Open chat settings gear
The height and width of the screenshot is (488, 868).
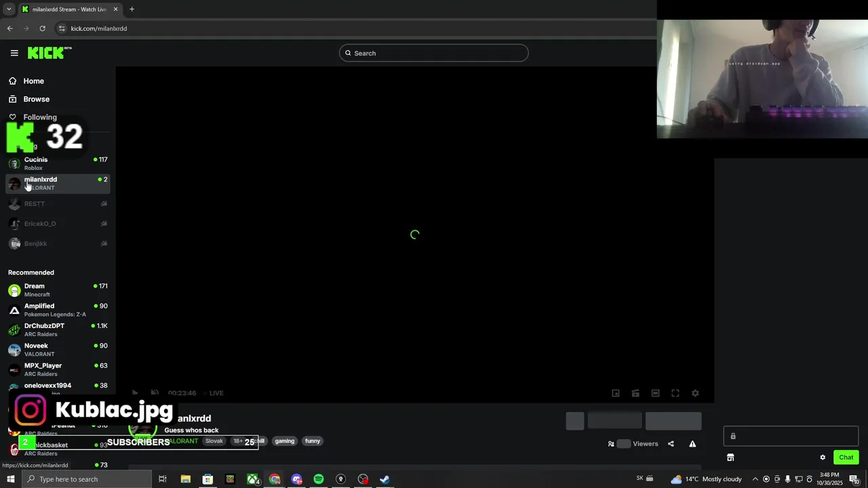tap(823, 457)
